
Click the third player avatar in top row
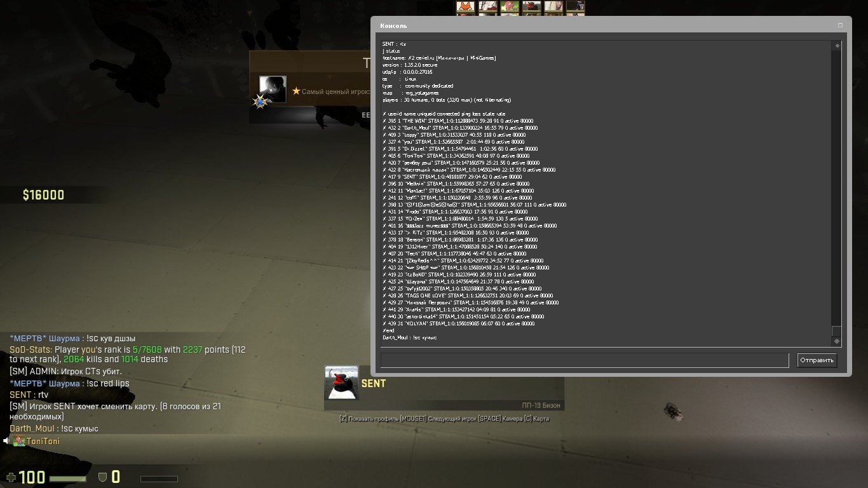(510, 7)
